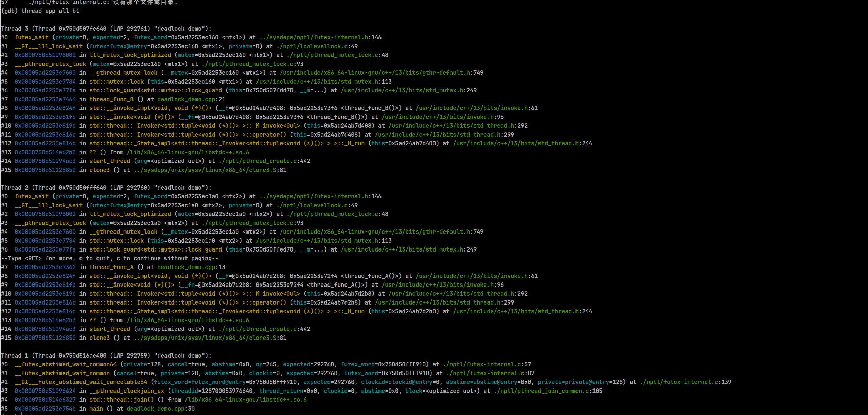Select std_mutex.h:113 path in Thread 3 frame #5

tap(323, 82)
